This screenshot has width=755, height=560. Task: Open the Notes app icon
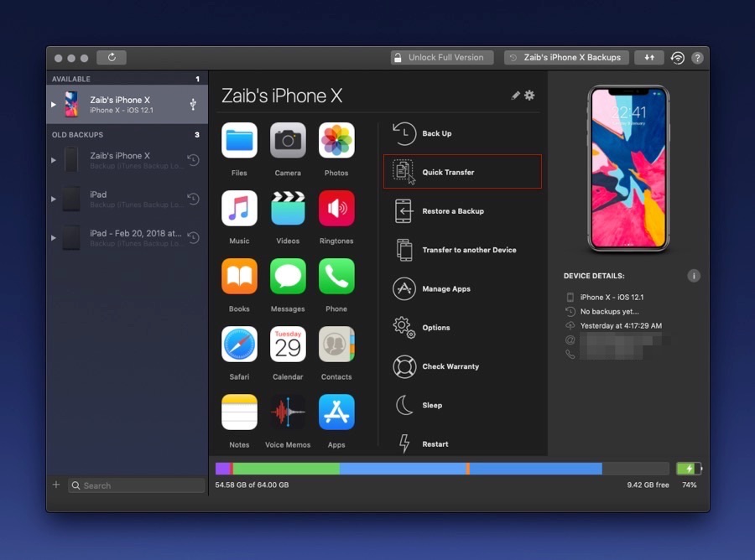[239, 412]
